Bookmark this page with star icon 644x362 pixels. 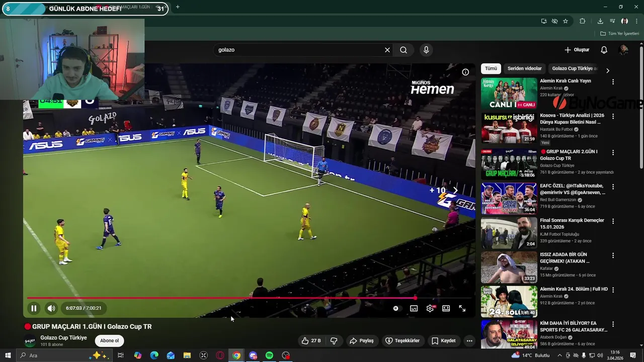point(566,21)
